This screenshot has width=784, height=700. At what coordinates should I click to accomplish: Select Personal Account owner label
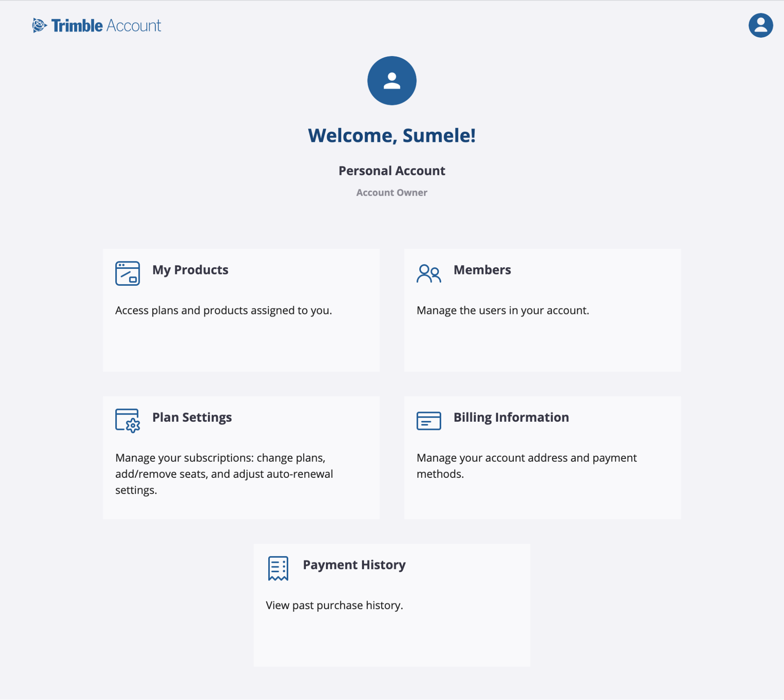392,192
